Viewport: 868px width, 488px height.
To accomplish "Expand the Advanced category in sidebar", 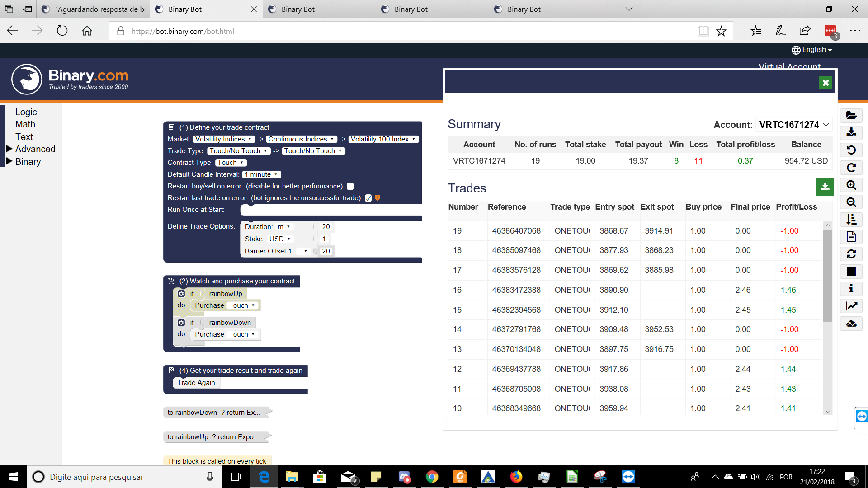I will click(x=35, y=149).
